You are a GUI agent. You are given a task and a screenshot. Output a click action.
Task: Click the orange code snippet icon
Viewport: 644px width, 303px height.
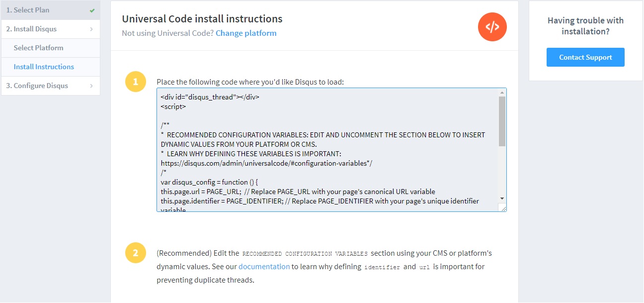click(492, 27)
